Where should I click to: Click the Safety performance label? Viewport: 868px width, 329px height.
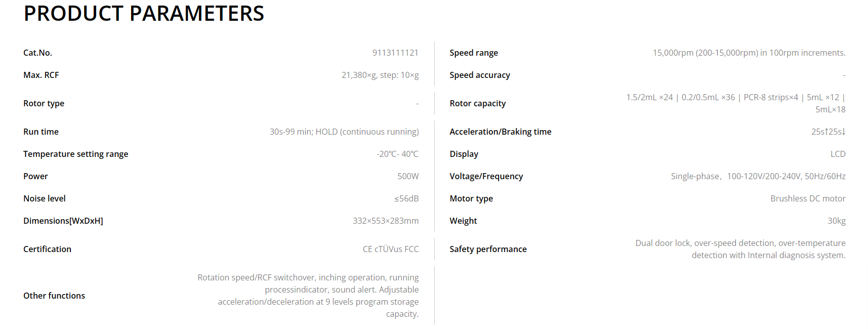(488, 249)
